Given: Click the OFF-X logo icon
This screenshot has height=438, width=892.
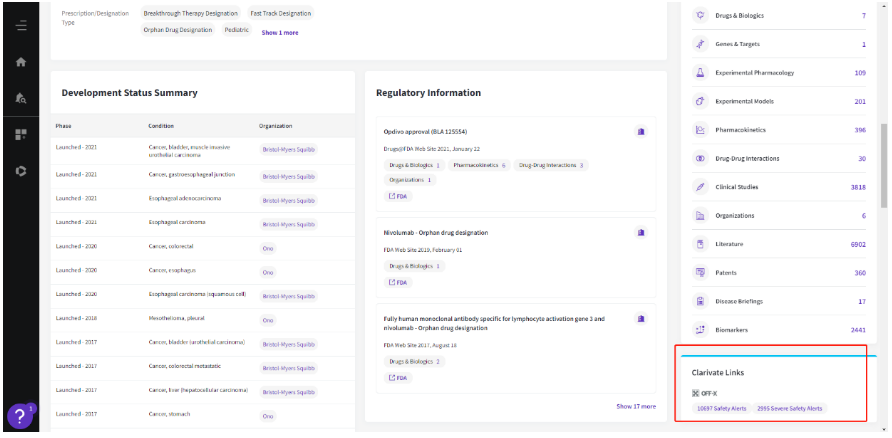Looking at the screenshot, I should [x=695, y=393].
